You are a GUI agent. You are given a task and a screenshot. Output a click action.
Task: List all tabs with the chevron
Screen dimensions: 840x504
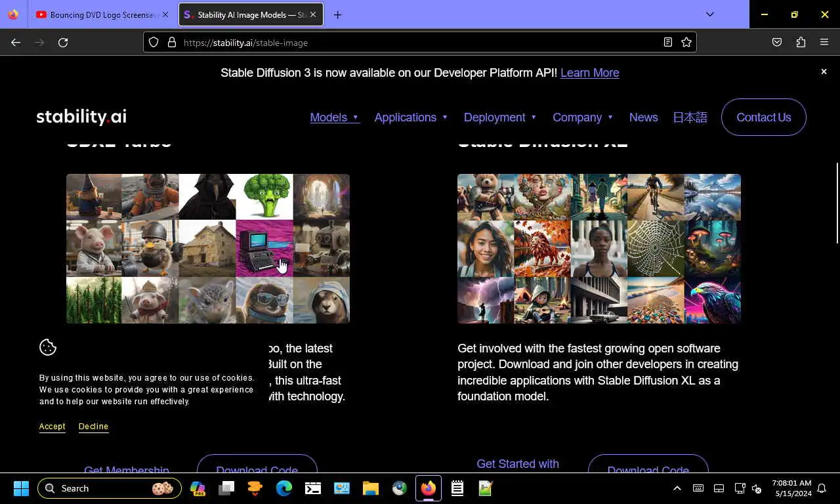tap(710, 14)
